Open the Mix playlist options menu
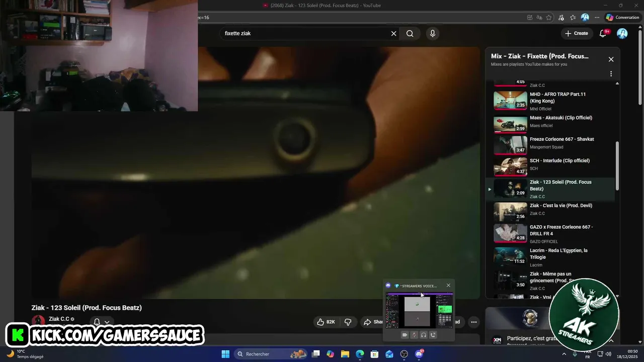 [x=611, y=74]
